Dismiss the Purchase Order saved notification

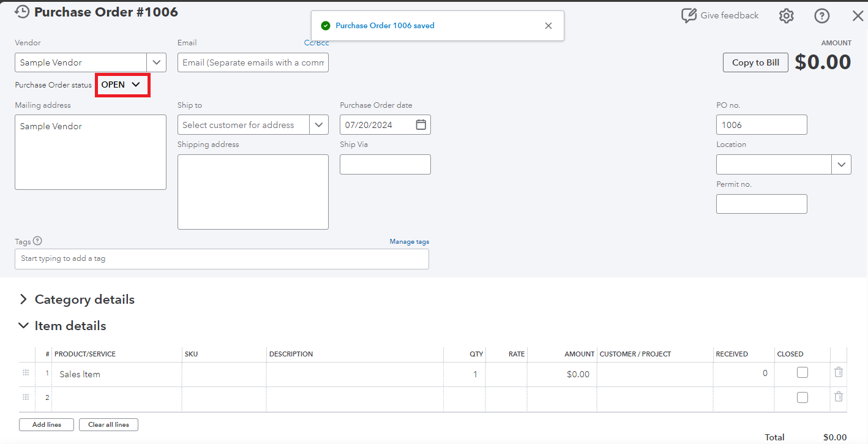point(548,26)
